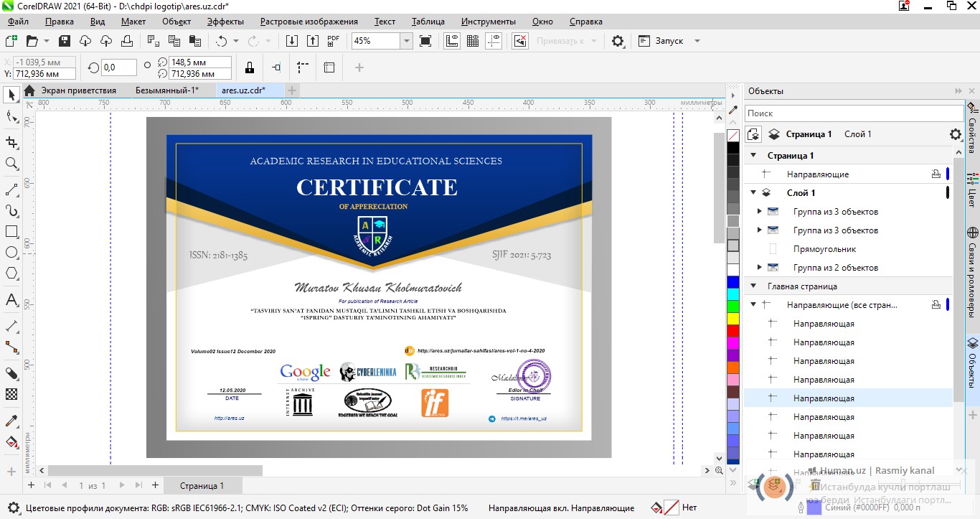This screenshot has height=519, width=980.
Task: Pick the red swatch in color palette
Action: (x=732, y=330)
